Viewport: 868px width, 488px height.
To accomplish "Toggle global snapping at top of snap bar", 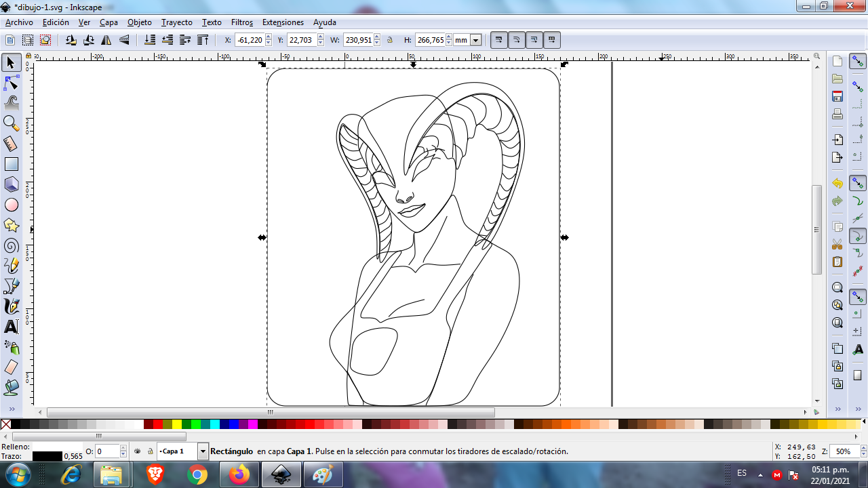I will [858, 61].
